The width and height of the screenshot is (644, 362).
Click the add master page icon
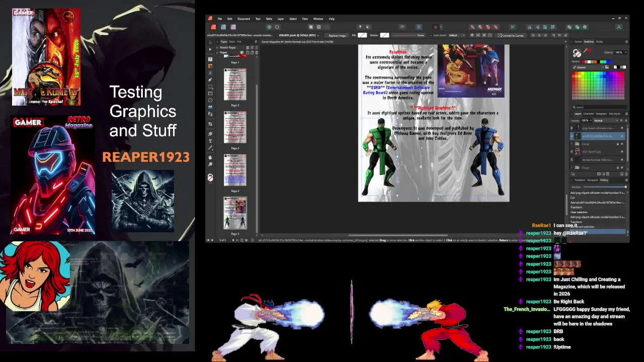click(x=248, y=47)
